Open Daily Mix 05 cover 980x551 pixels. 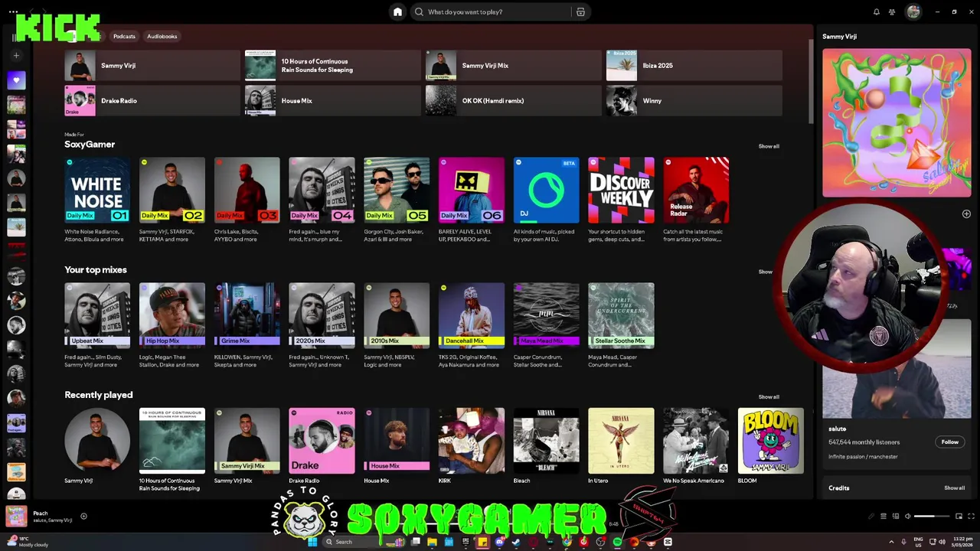397,190
